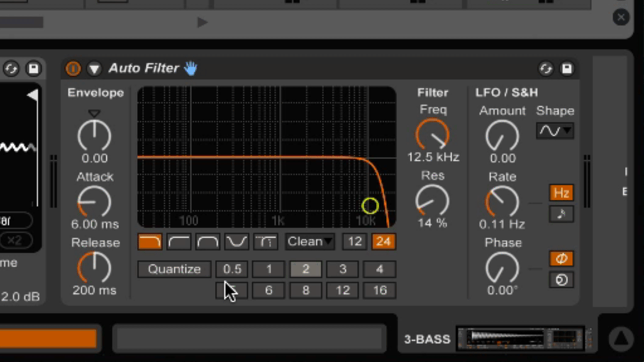Click the filter Freq knob

(x=433, y=134)
